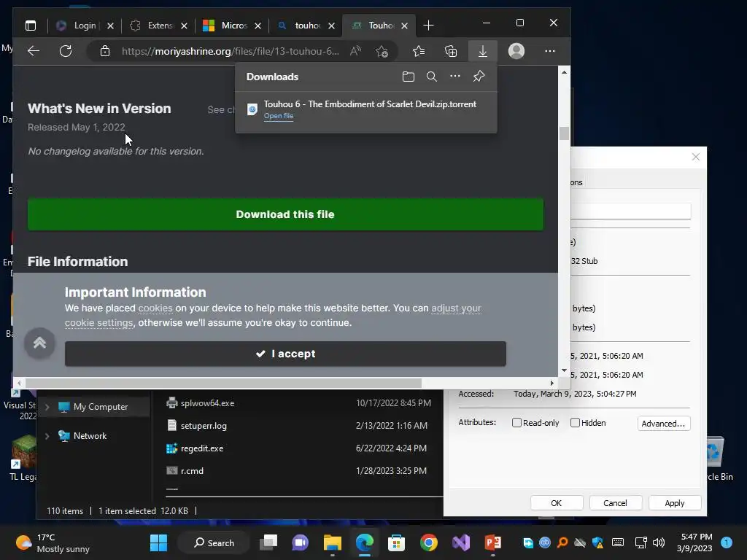Reload the page with refresh icon
This screenshot has height=560, width=747.
point(66,51)
